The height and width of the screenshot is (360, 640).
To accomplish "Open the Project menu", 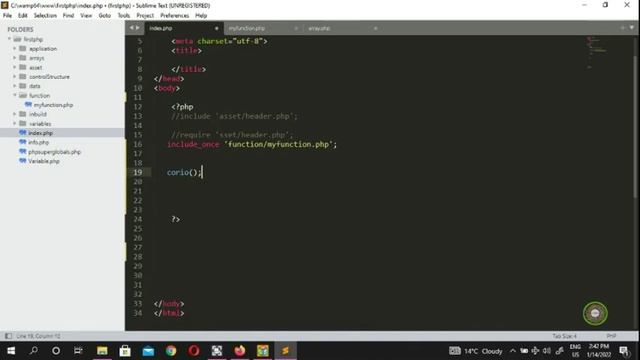I will 145,16.
